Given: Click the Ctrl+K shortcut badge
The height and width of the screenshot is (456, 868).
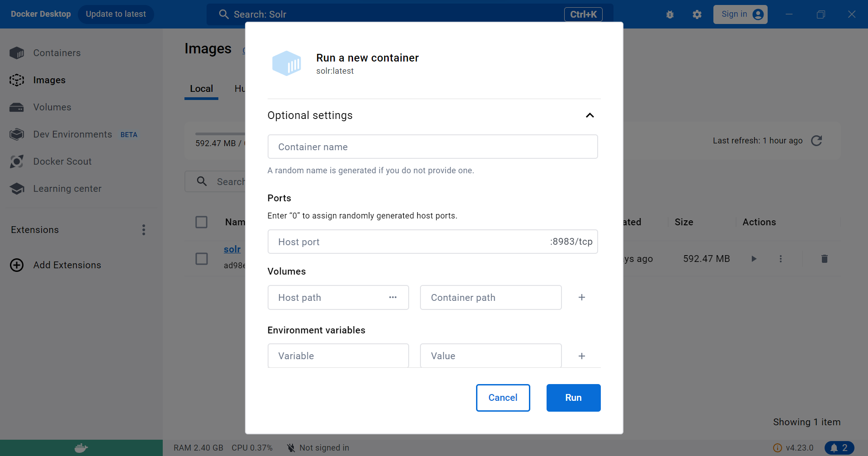Looking at the screenshot, I should coord(583,14).
